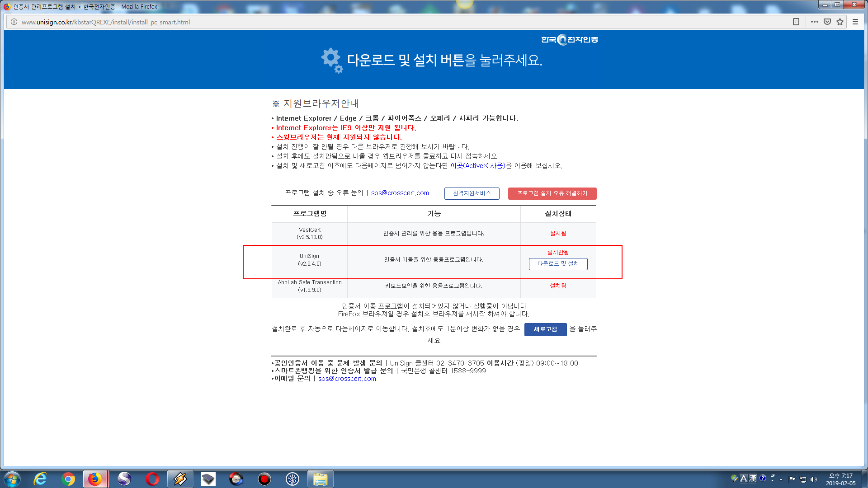Click the sos@crosscert.com link beside 이메일 문의
Image resolution: width=868 pixels, height=488 pixels.
(x=347, y=379)
